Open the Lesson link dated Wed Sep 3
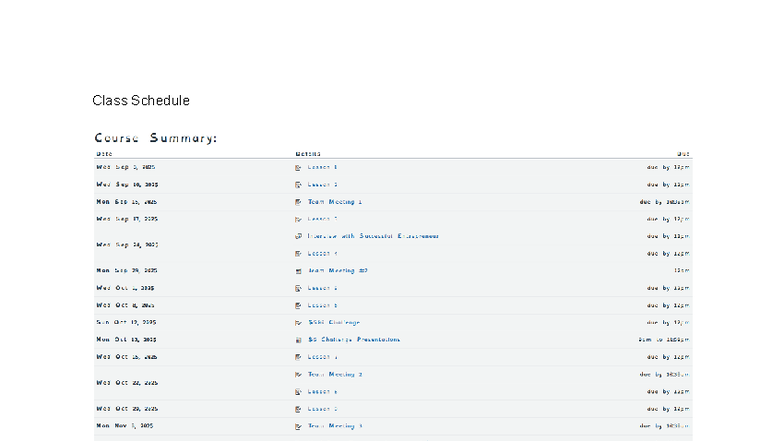The image size is (784, 441). pos(322,167)
